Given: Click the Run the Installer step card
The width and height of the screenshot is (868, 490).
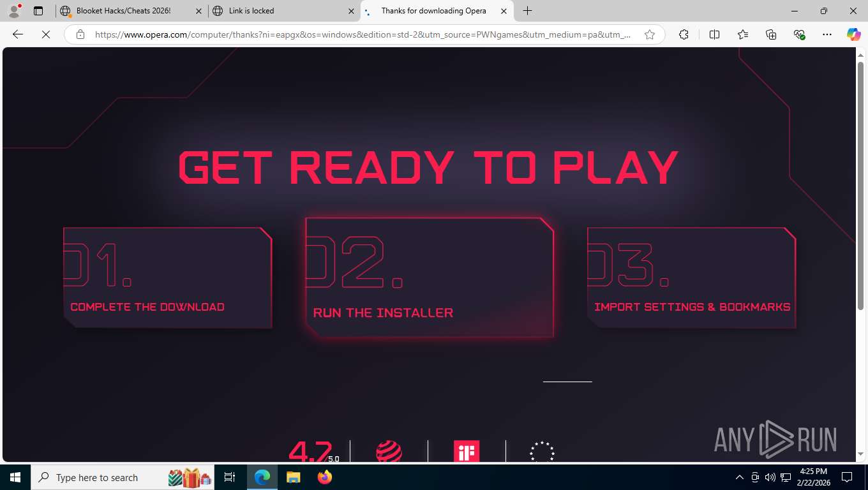Looking at the screenshot, I should [x=430, y=278].
